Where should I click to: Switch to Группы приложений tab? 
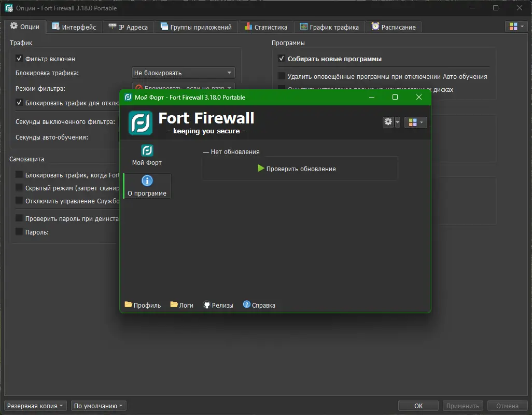click(x=196, y=27)
